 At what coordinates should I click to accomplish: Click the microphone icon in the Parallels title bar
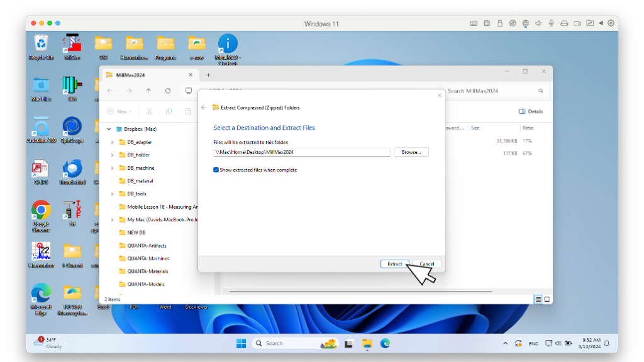551,23
